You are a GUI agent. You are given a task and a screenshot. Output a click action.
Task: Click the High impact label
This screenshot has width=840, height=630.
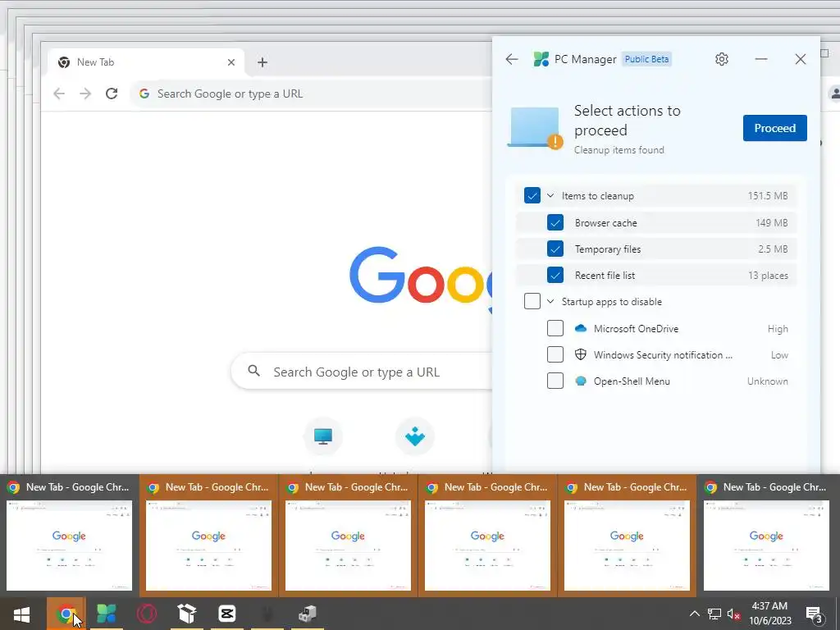click(778, 328)
